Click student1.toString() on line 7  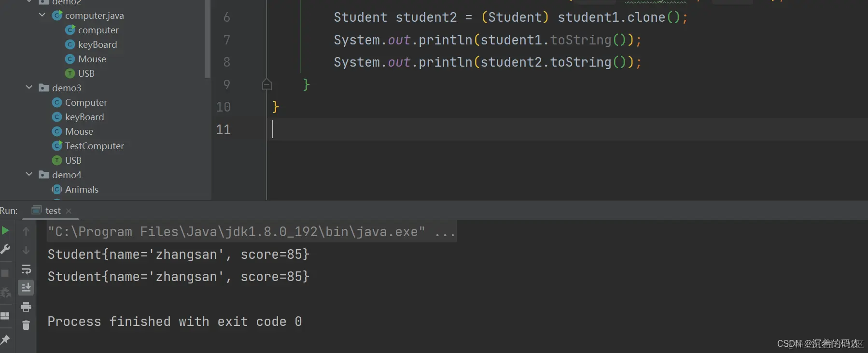(x=553, y=40)
